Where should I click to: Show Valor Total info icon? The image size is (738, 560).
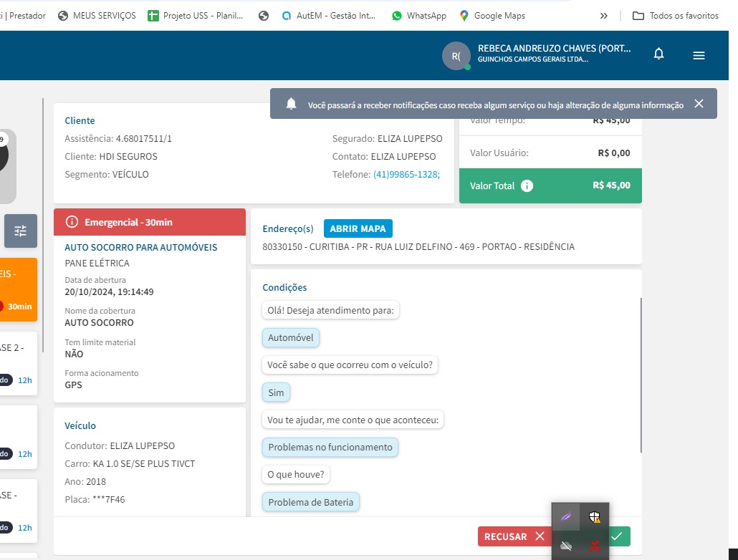coord(527,186)
